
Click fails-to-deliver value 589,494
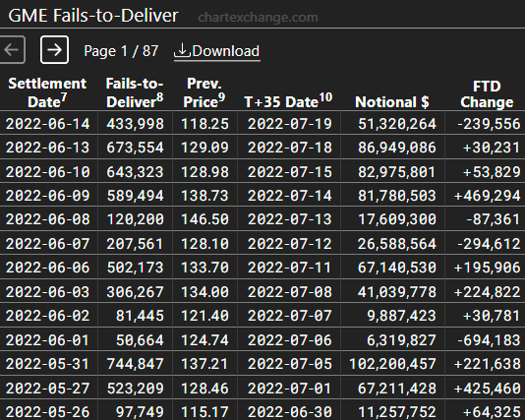pos(136,196)
